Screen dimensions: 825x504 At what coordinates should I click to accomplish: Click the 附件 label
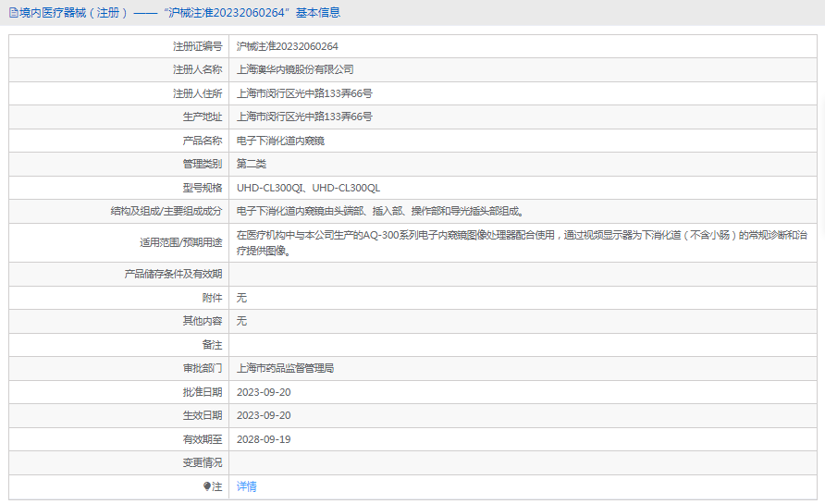tap(212, 298)
